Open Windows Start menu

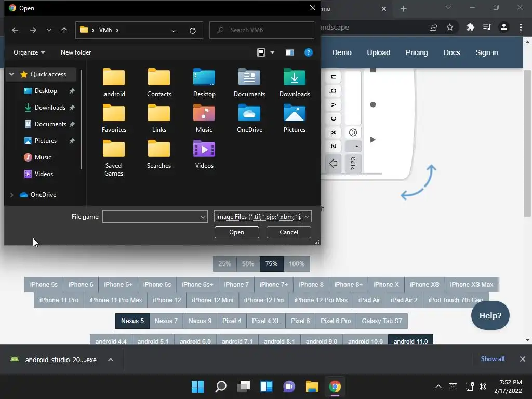pyautogui.click(x=197, y=387)
